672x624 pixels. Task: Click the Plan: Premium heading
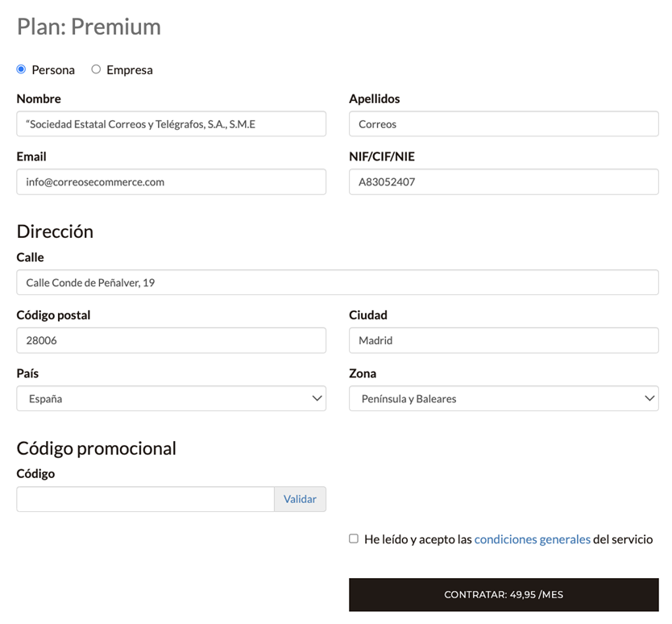click(x=89, y=27)
